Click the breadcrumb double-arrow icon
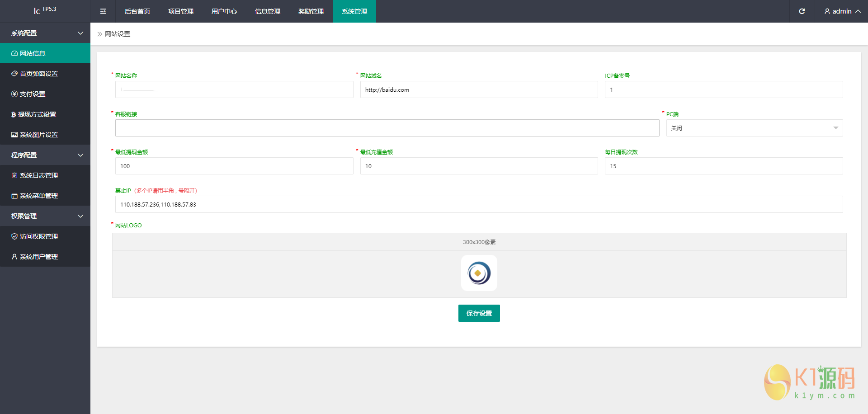The image size is (868, 414). 100,34
